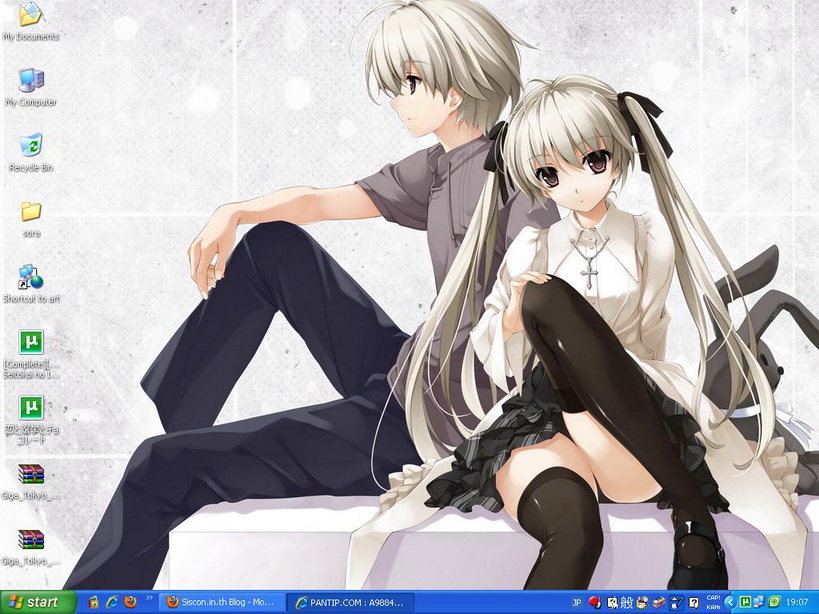The width and height of the screenshot is (819, 614).
Task: Switch to Siscon.in.th Blog Firefox window
Action: pos(220,603)
